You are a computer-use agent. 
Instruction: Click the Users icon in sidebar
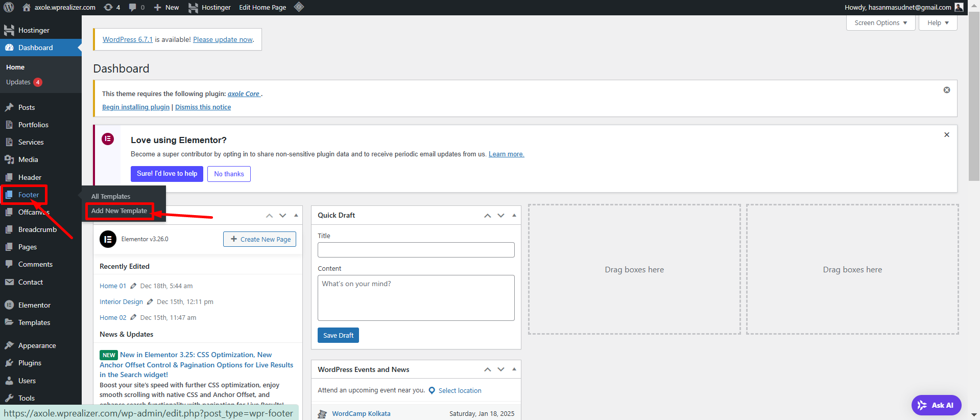click(9, 381)
